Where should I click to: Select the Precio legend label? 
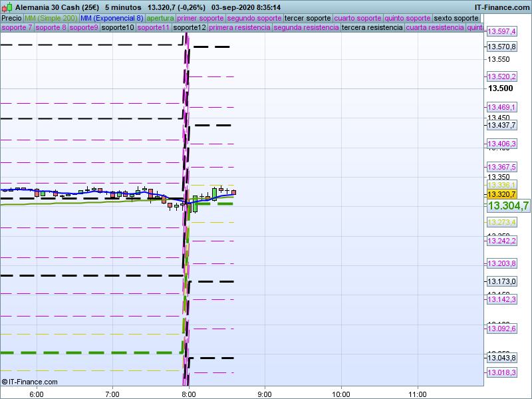11,18
